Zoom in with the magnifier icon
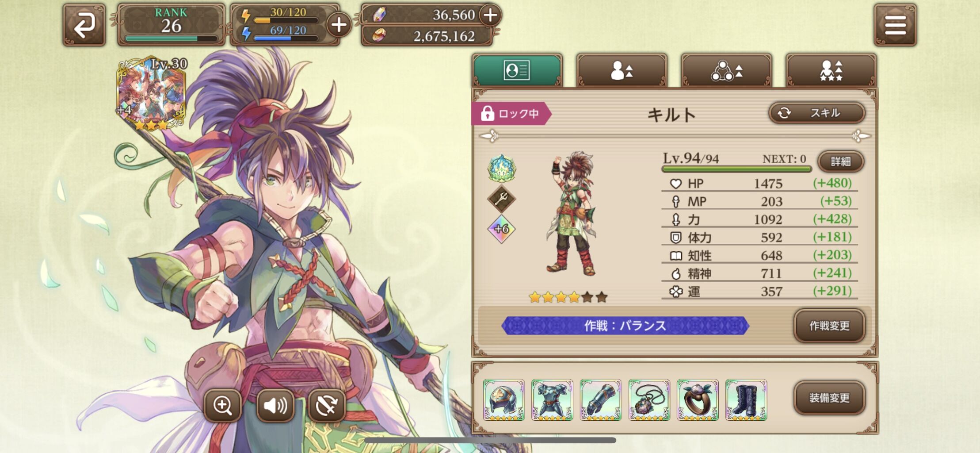 click(222, 405)
